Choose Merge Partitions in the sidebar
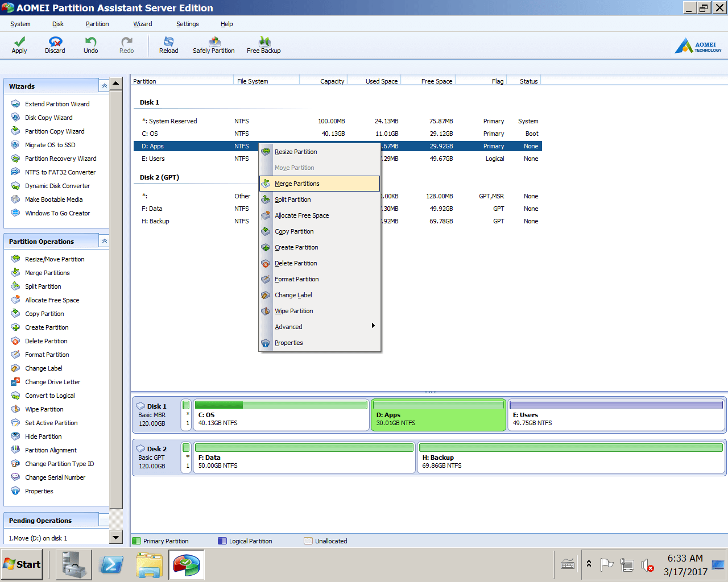The height and width of the screenshot is (582, 728). click(40, 273)
